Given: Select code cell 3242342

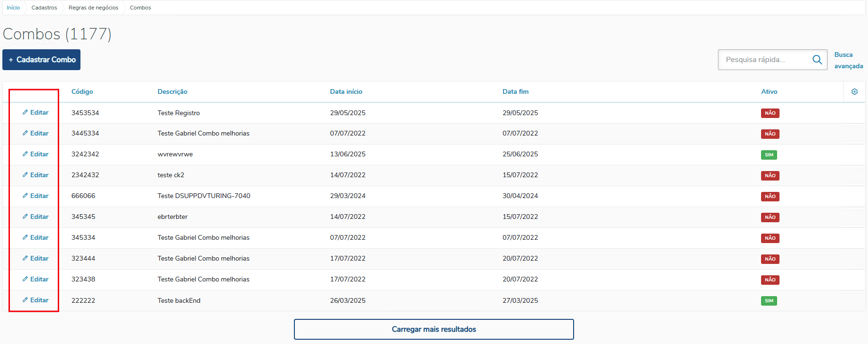Looking at the screenshot, I should (x=85, y=154).
